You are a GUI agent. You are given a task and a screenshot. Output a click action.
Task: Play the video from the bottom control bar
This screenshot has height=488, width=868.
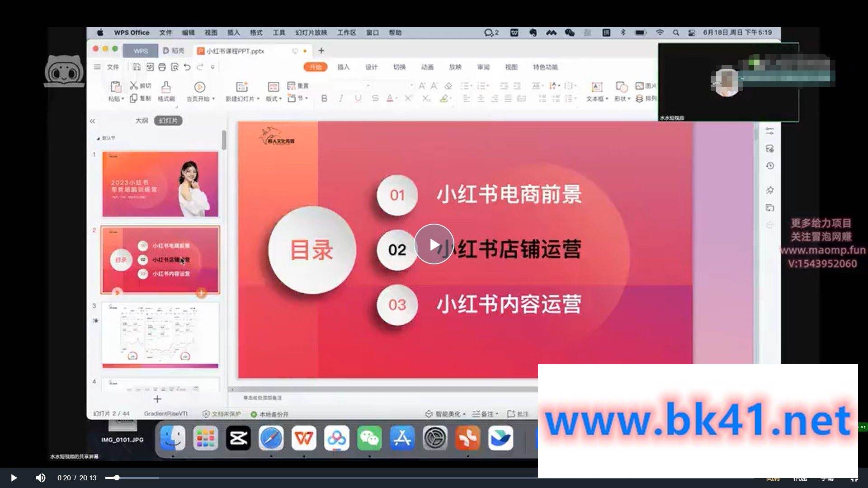14,478
